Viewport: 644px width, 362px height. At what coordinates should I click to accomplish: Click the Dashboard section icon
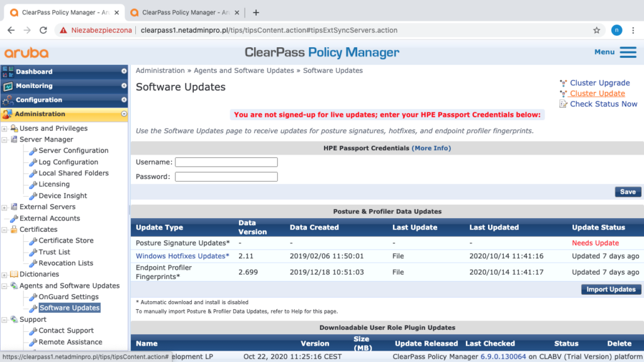pos(8,72)
